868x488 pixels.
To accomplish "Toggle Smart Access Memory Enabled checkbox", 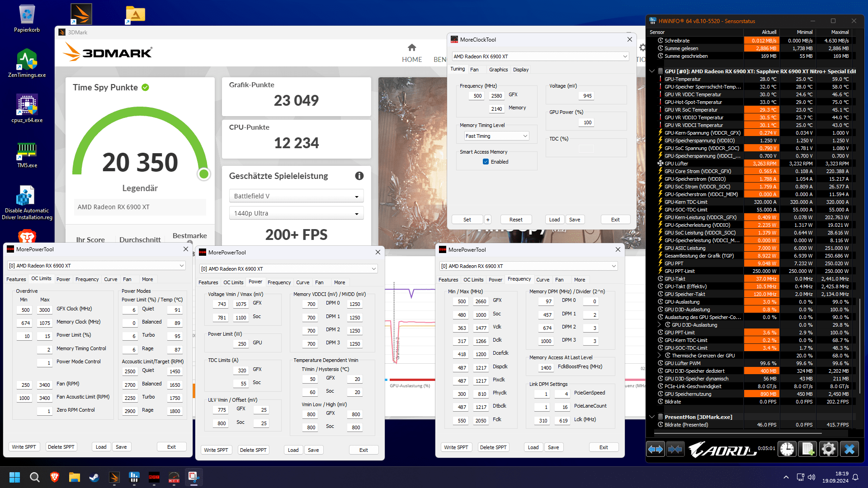I will [x=486, y=162].
